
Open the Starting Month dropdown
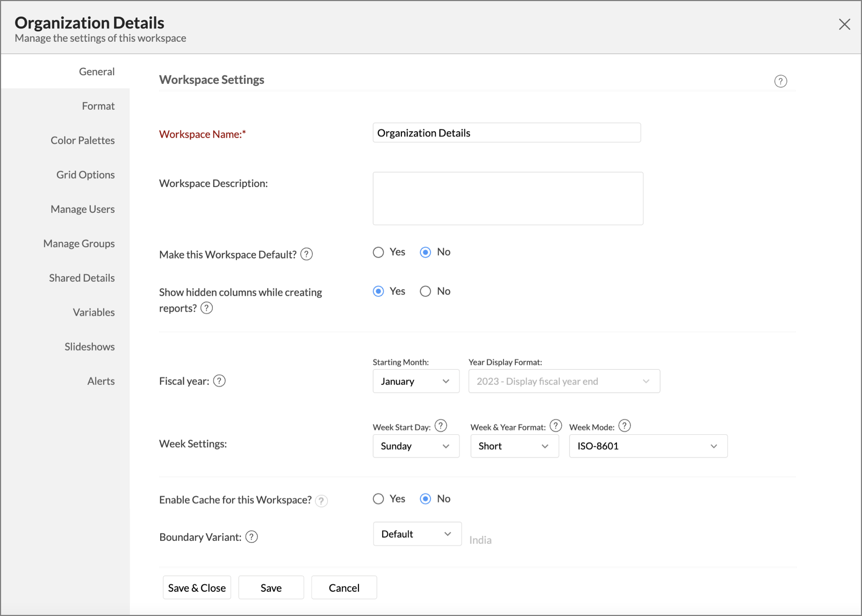(415, 381)
